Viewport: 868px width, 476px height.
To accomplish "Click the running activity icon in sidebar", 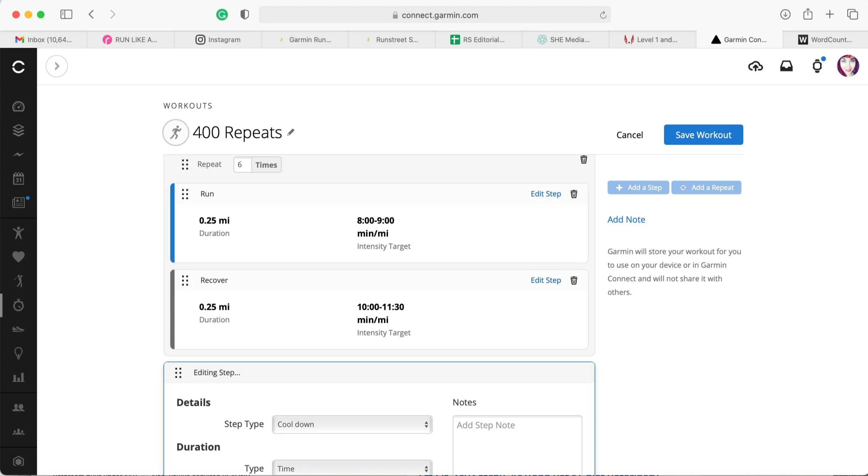I will coord(19,328).
